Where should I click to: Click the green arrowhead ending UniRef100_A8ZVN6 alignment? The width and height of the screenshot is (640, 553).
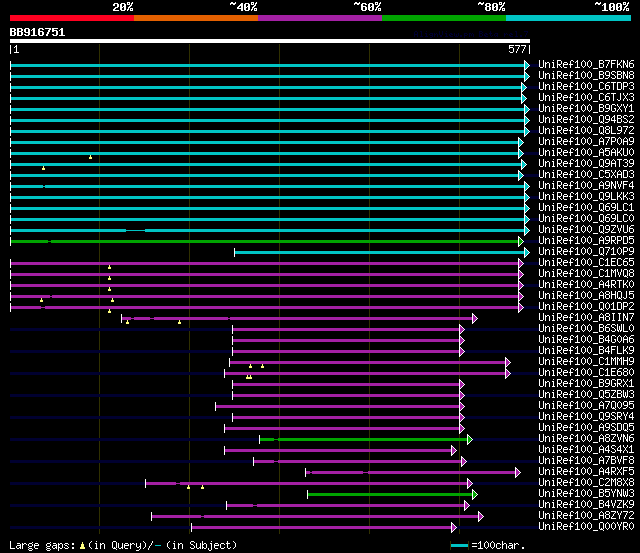(470, 440)
